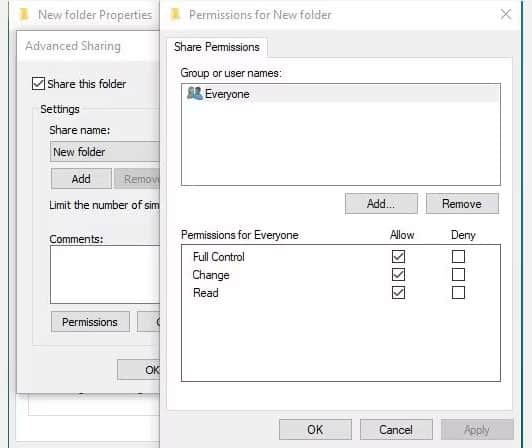
Task: Click the Everyone group users icon
Action: point(195,93)
